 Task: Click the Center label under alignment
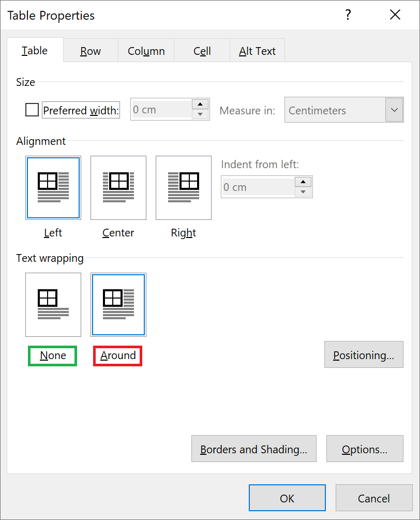(x=118, y=232)
